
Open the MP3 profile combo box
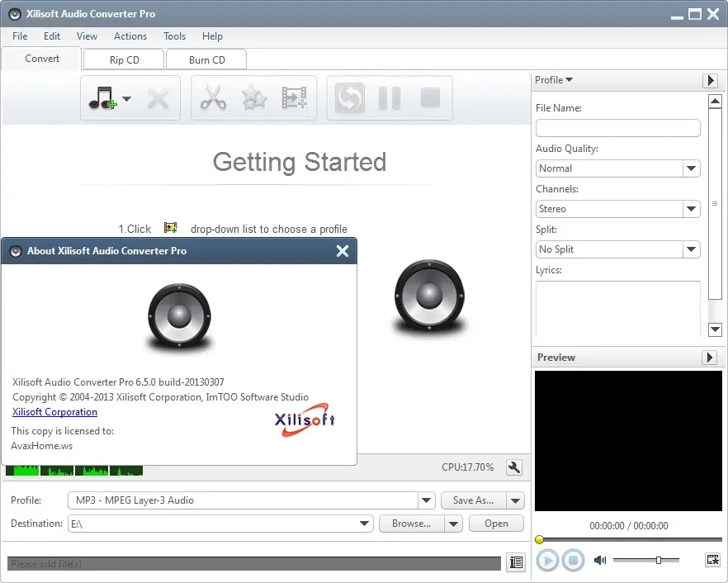(x=252, y=500)
